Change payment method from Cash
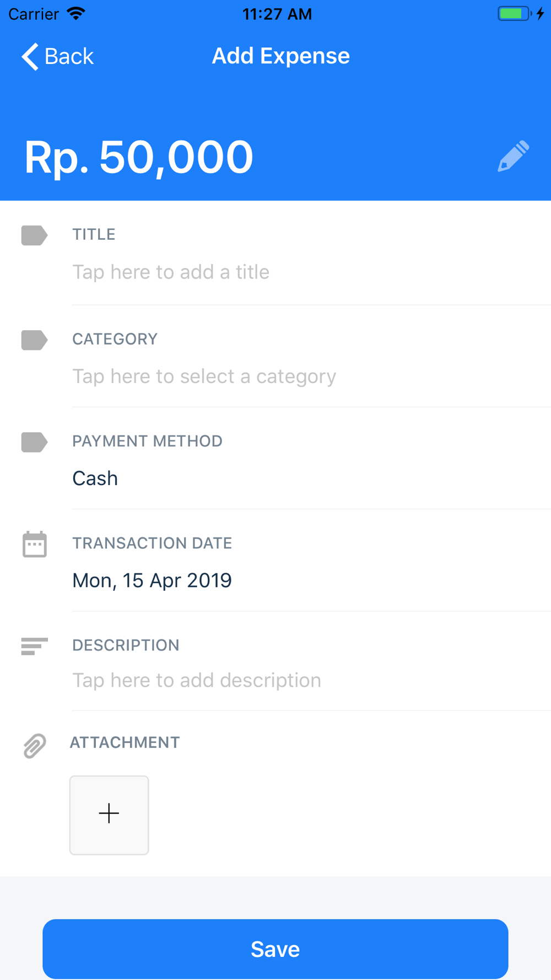Screen dimensions: 551x980 (x=95, y=478)
